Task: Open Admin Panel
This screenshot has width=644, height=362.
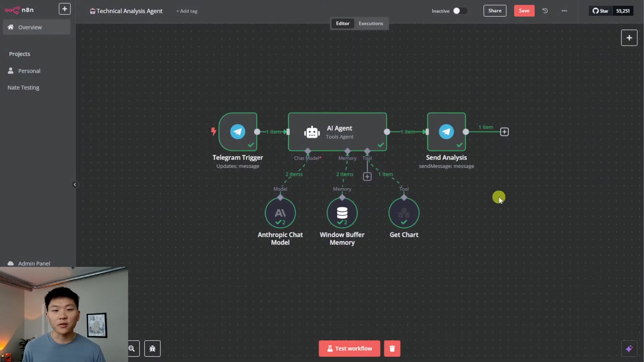Action: [x=34, y=263]
